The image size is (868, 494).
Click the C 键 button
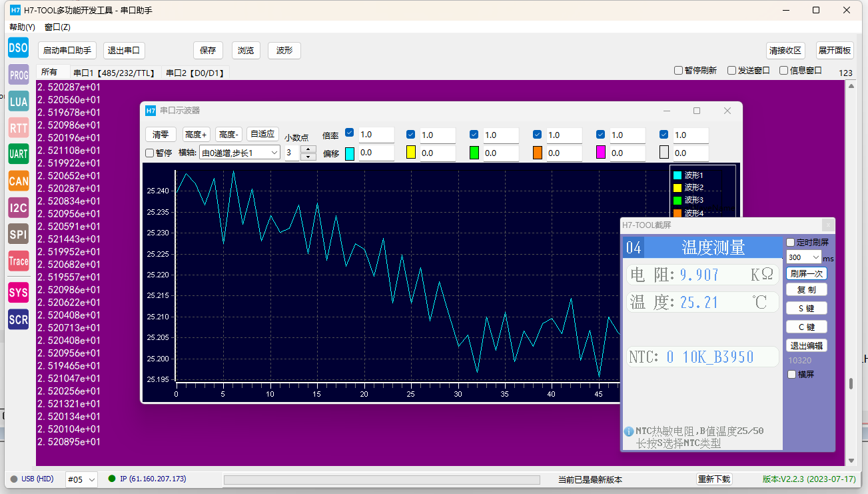click(x=807, y=327)
